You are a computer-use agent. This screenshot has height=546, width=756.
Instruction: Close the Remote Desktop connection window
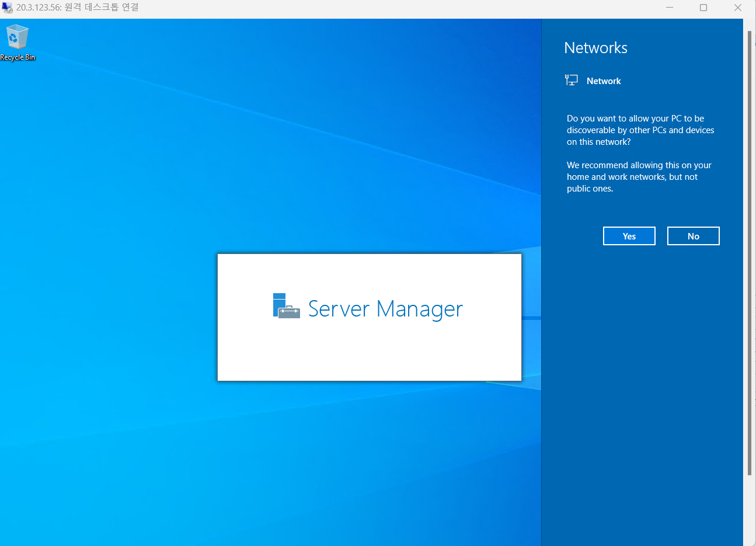point(738,8)
